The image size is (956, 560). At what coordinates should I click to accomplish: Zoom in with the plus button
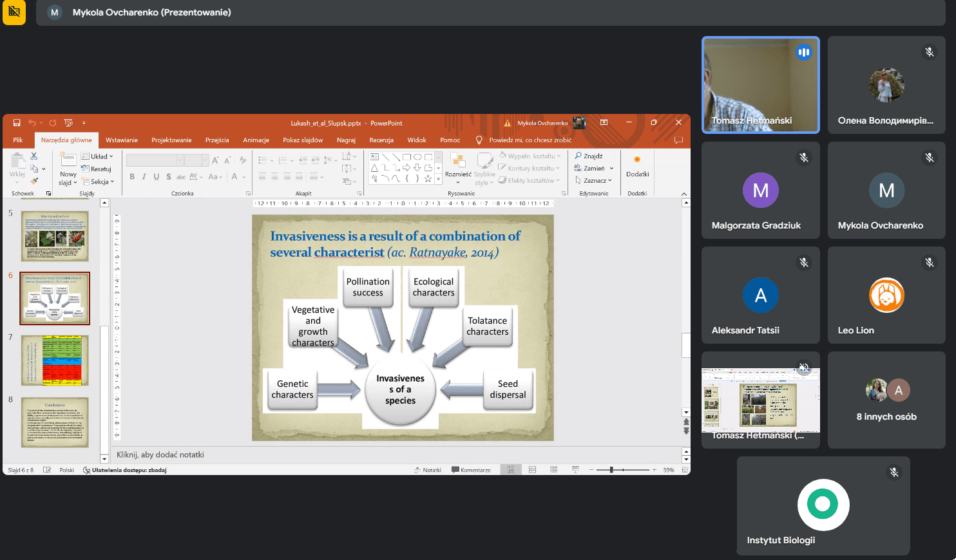coord(655,470)
